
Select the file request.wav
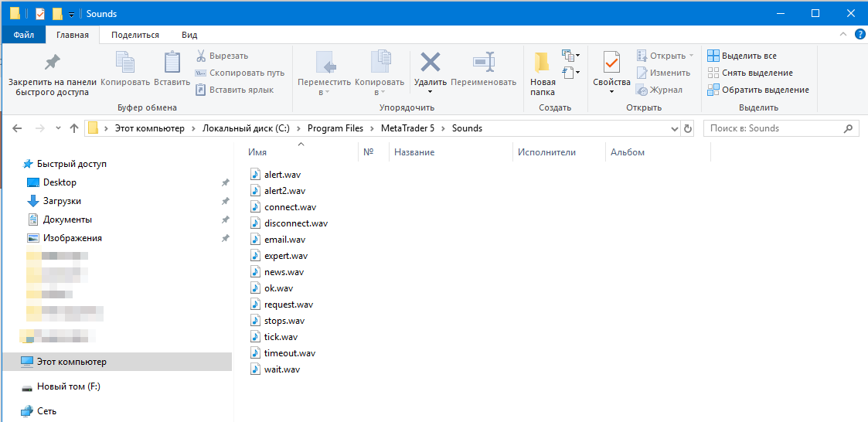click(x=289, y=305)
